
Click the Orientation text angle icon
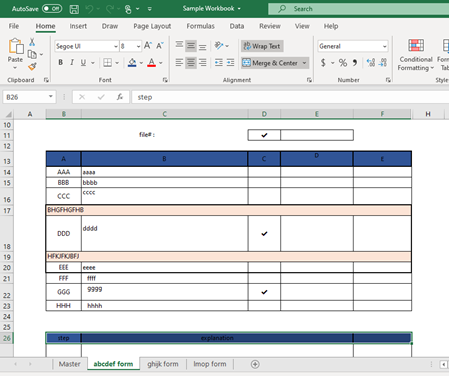[219, 46]
